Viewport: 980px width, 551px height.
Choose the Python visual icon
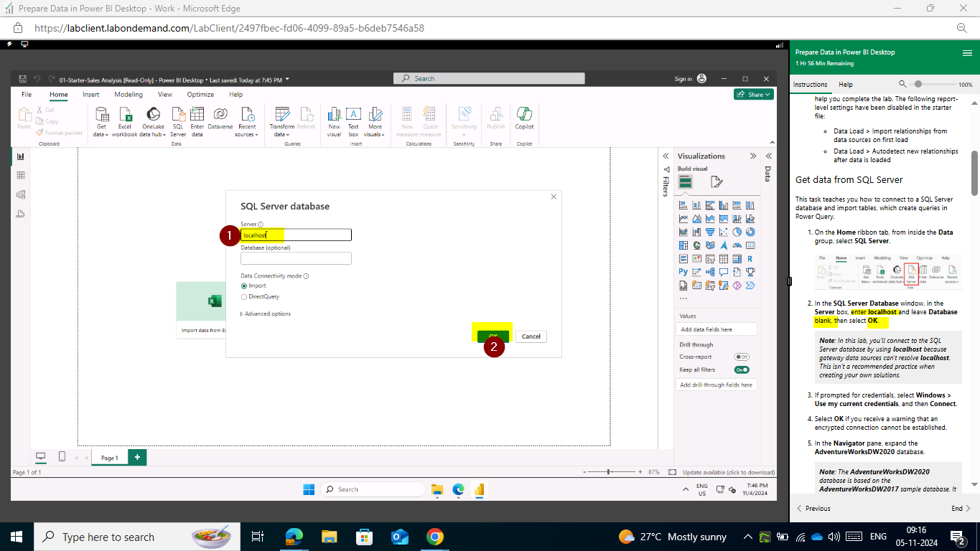click(683, 272)
